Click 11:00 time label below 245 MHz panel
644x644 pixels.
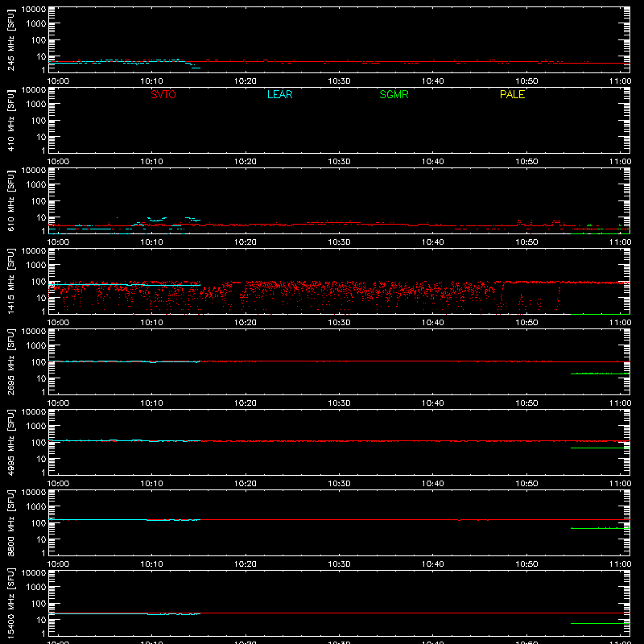coord(620,81)
